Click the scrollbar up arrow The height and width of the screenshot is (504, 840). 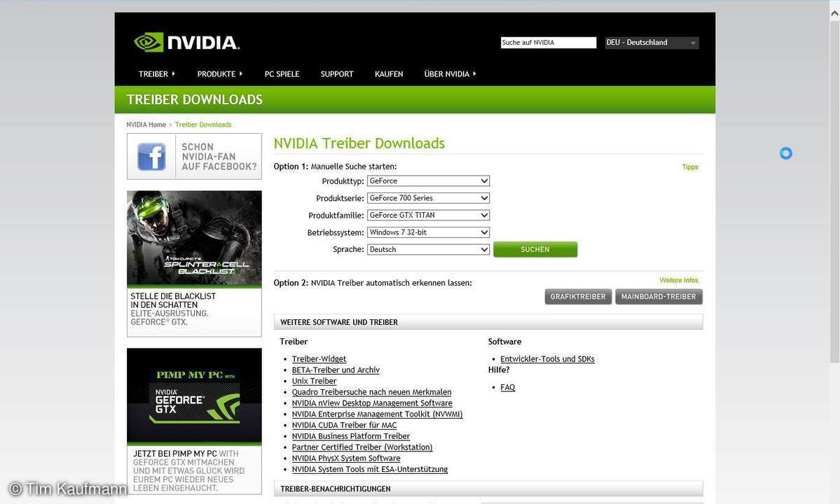point(834,13)
